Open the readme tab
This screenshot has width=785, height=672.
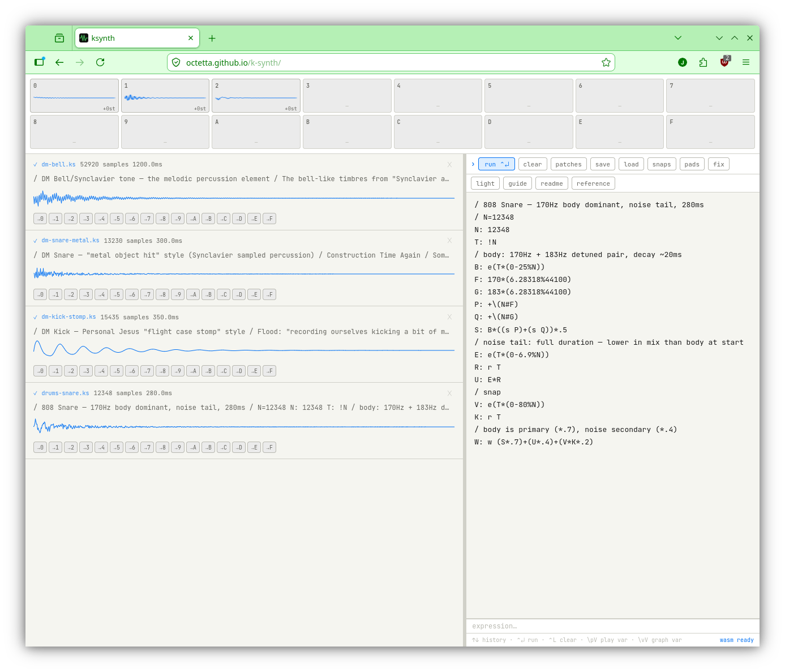coord(551,183)
